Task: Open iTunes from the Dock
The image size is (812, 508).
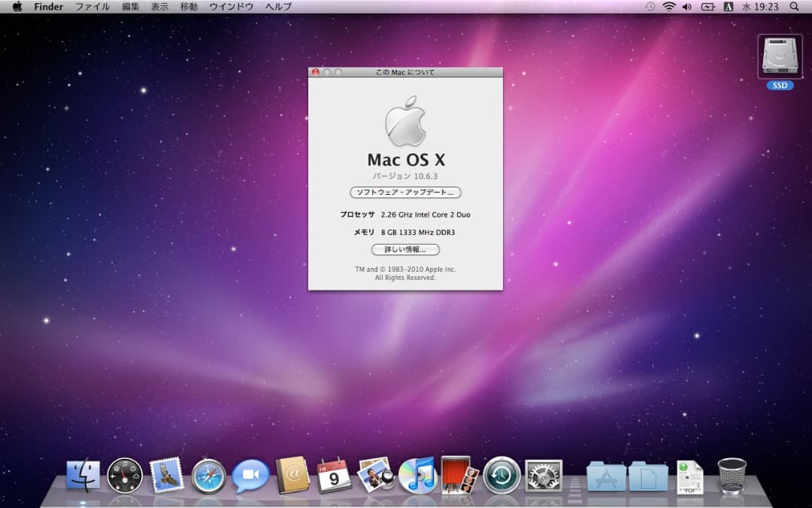Action: tap(418, 476)
